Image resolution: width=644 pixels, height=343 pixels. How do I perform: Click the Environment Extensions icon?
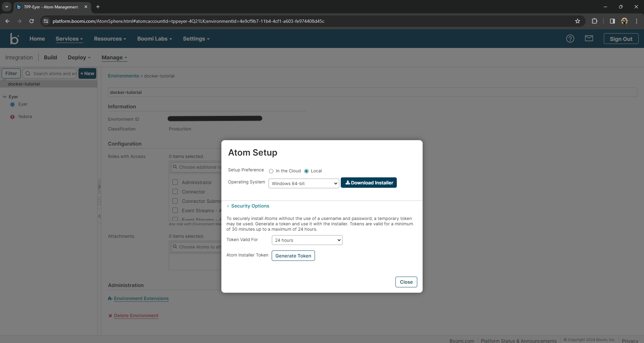point(110,298)
